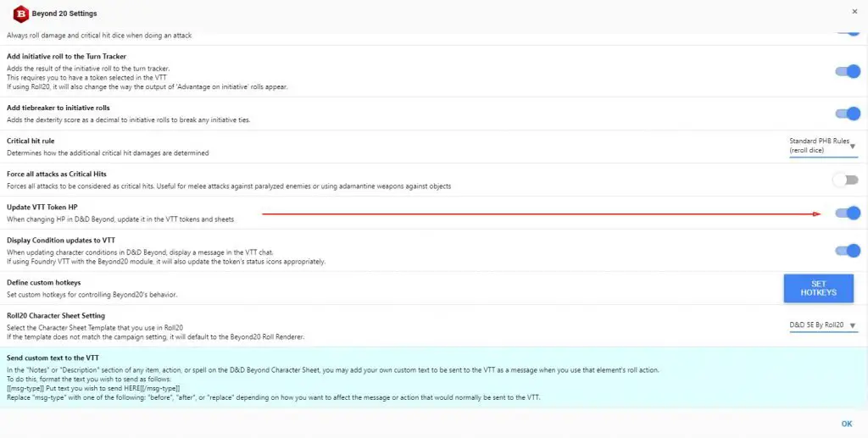Click the 'Critical hit rule' label
This screenshot has width=868, height=438.
(x=31, y=141)
